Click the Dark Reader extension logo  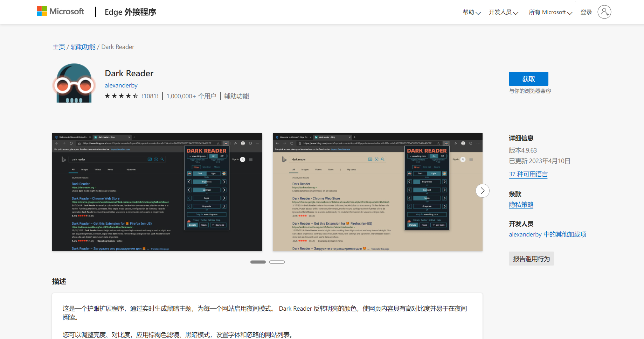74,83
